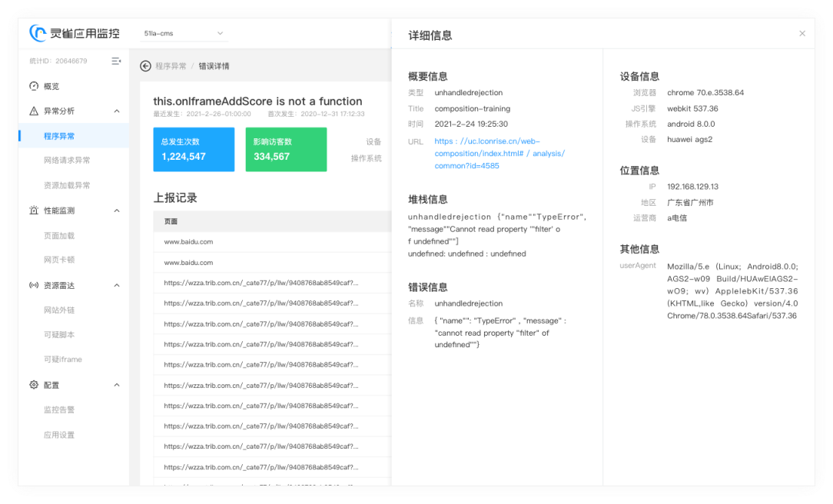Viewport: 833px width, 504px height.
Task: Click the 异常分析 warning triangle icon
Action: pos(34,111)
